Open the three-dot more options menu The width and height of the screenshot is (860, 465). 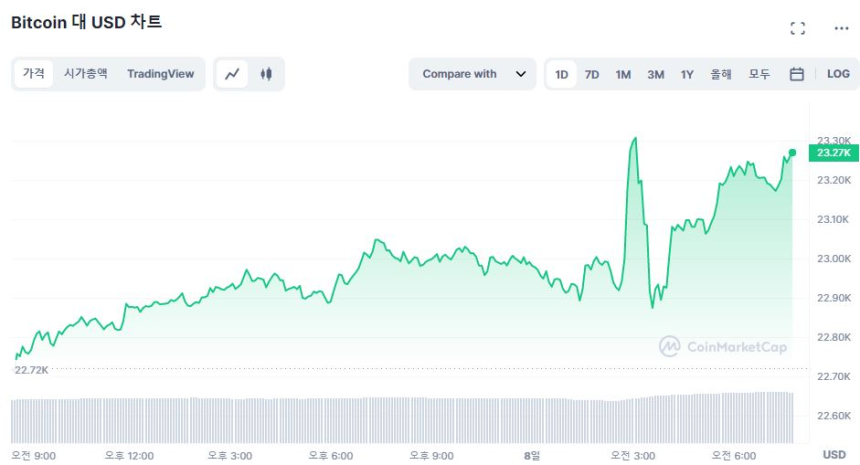[x=841, y=28]
